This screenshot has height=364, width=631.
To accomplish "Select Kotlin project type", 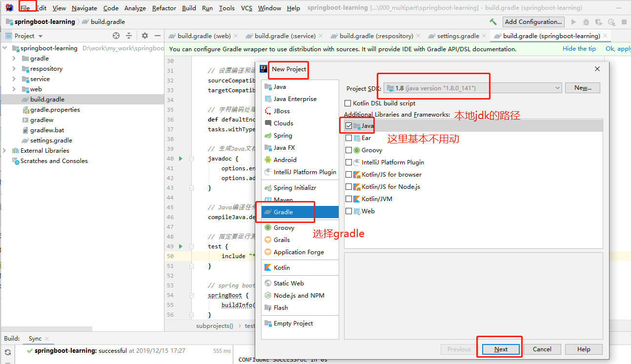I will (x=300, y=267).
